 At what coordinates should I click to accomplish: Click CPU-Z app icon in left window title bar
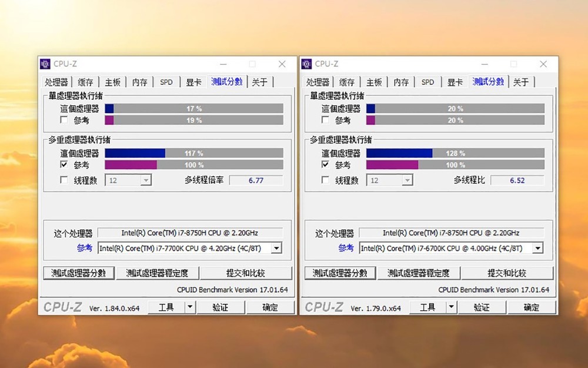(45, 64)
